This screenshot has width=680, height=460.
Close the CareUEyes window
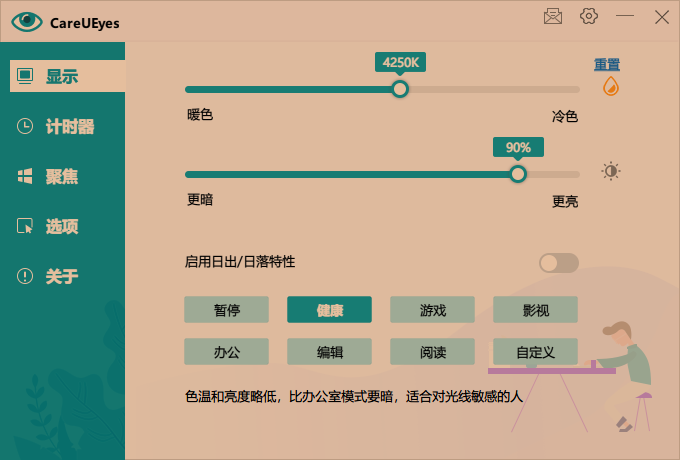pyautogui.click(x=662, y=17)
